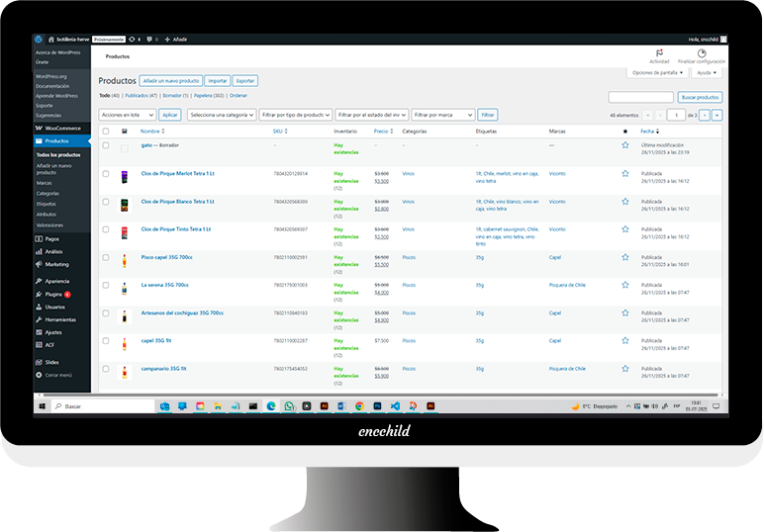Click the Clos de Pirque Merlot product thumbnail

click(x=125, y=176)
